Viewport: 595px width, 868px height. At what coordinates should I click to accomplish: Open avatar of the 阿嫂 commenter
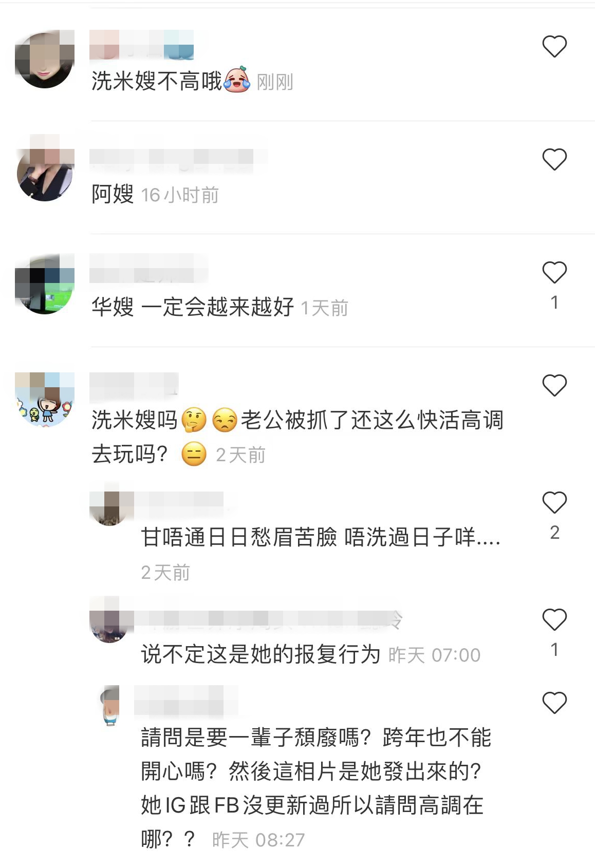tap(45, 172)
